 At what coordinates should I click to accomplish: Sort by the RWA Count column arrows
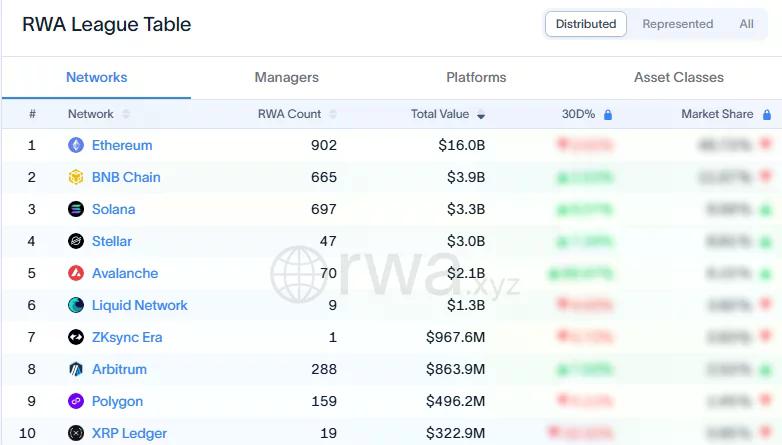point(333,114)
